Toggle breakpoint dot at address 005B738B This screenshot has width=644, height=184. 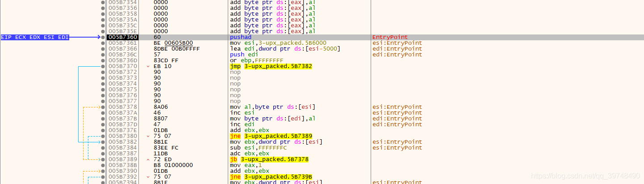pos(104,165)
